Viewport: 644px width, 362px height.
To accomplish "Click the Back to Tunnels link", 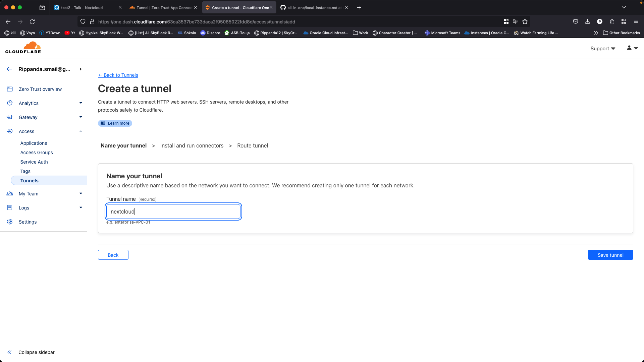I will click(118, 75).
